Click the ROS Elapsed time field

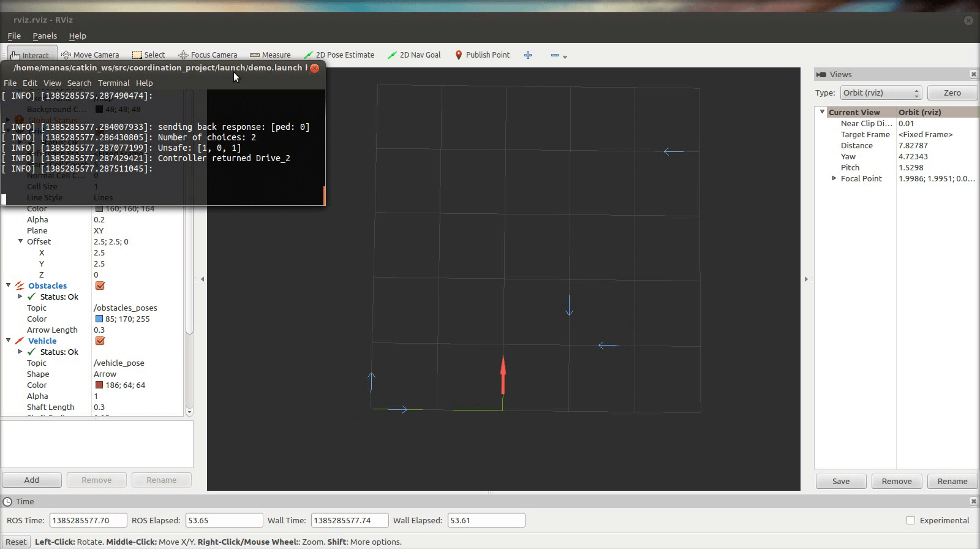[224, 520]
